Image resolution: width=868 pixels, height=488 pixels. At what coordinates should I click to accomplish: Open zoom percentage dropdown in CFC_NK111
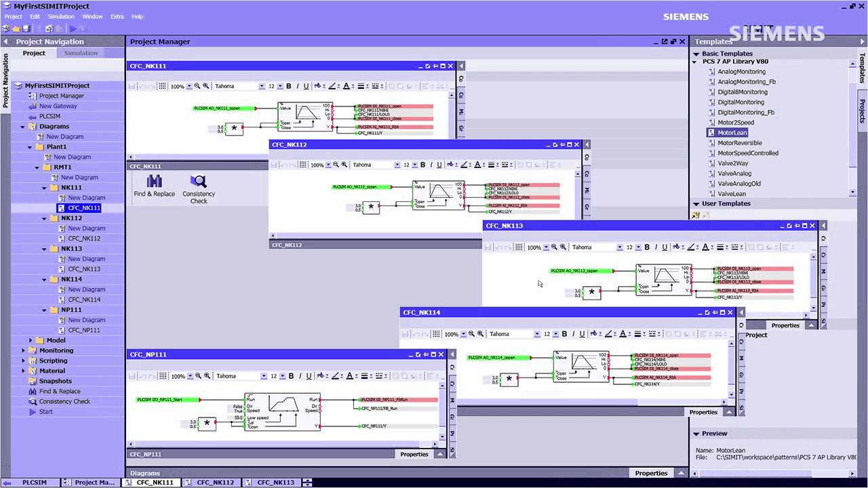click(x=189, y=87)
